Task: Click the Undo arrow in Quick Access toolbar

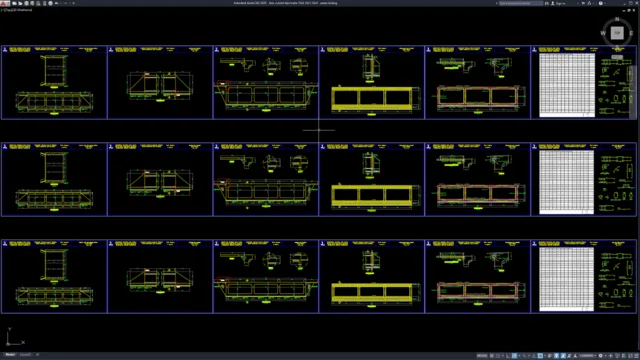Action: (56, 3)
